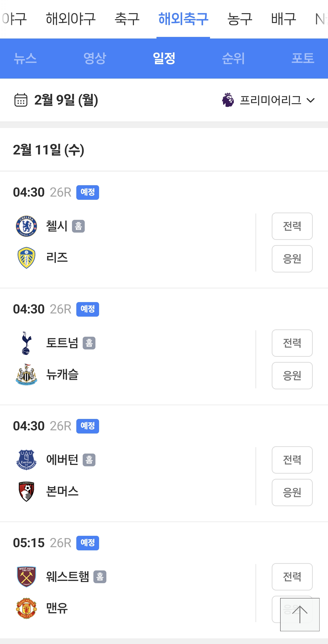Click the Leeds United crest
The width and height of the screenshot is (328, 644).
tap(26, 258)
